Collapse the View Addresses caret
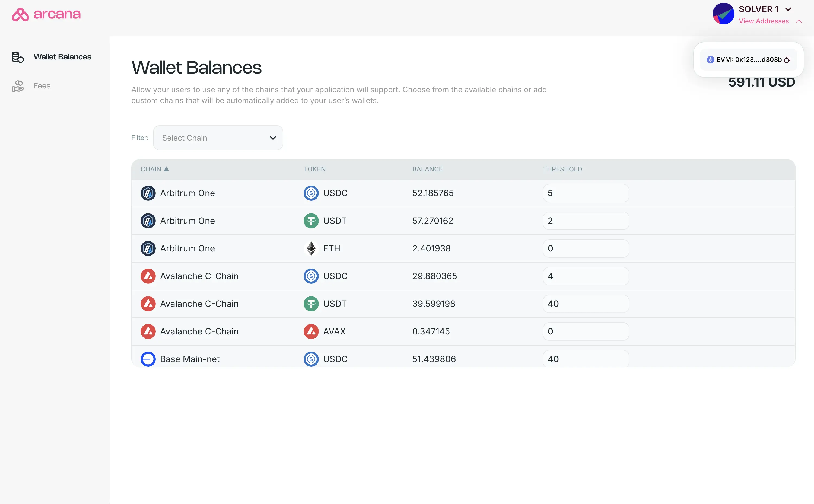The height and width of the screenshot is (504, 814). click(799, 21)
